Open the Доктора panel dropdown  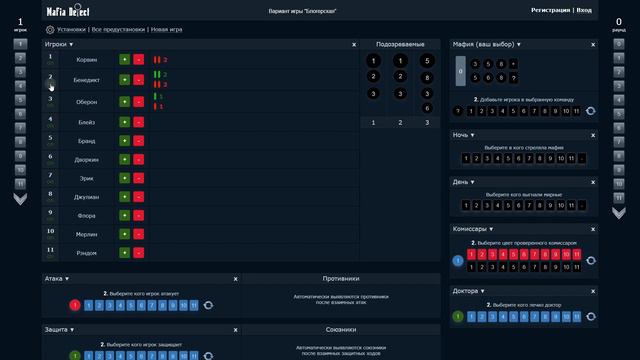point(482,291)
